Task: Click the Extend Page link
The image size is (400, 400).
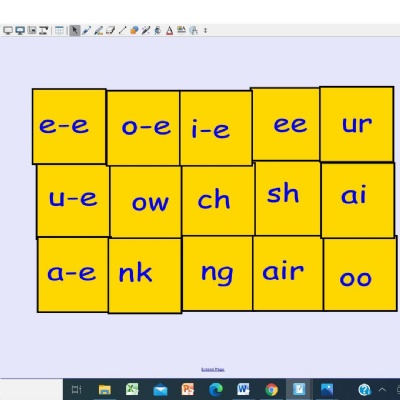Action: click(213, 369)
